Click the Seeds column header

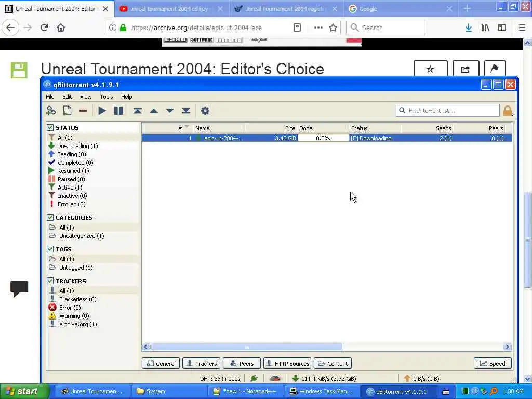[x=444, y=128]
